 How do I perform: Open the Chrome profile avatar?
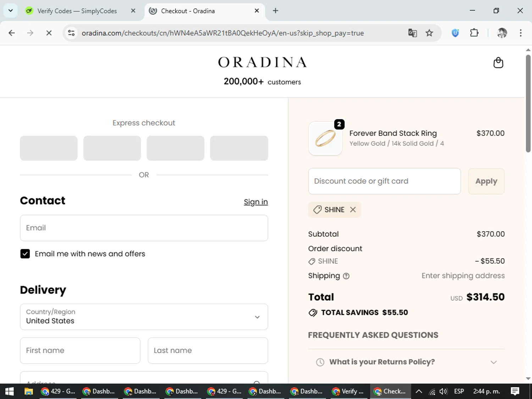tap(502, 33)
